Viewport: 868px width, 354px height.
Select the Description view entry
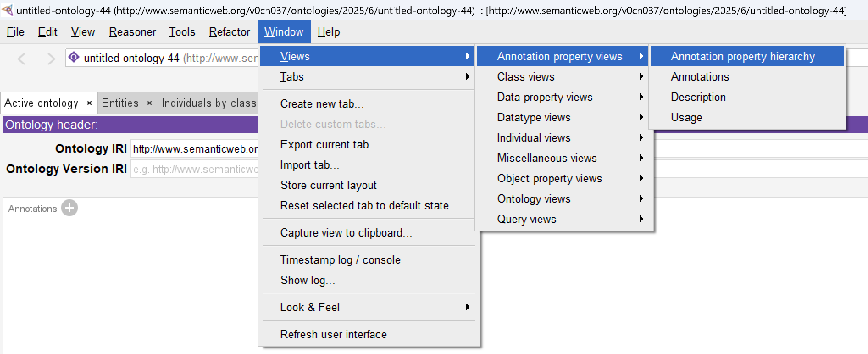pos(747,97)
